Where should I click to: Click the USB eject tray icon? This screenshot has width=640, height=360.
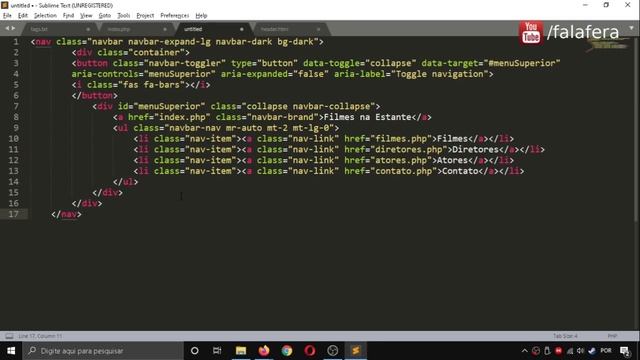547,351
